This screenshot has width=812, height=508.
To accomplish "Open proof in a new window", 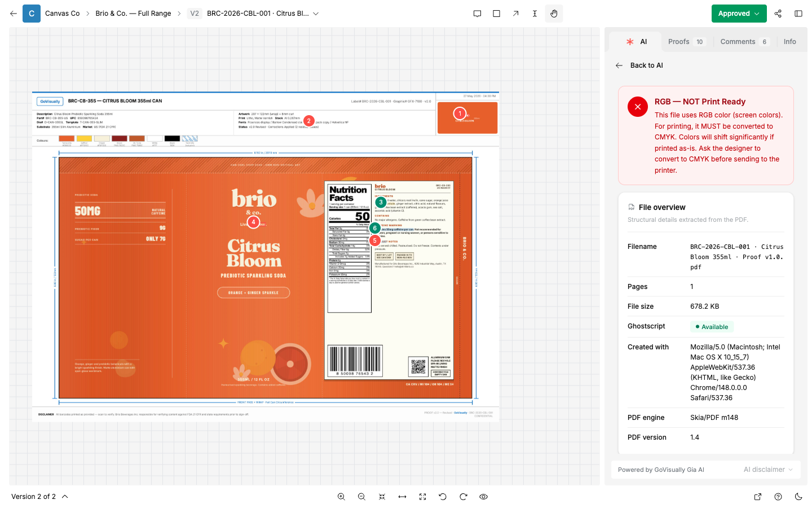I will [758, 497].
